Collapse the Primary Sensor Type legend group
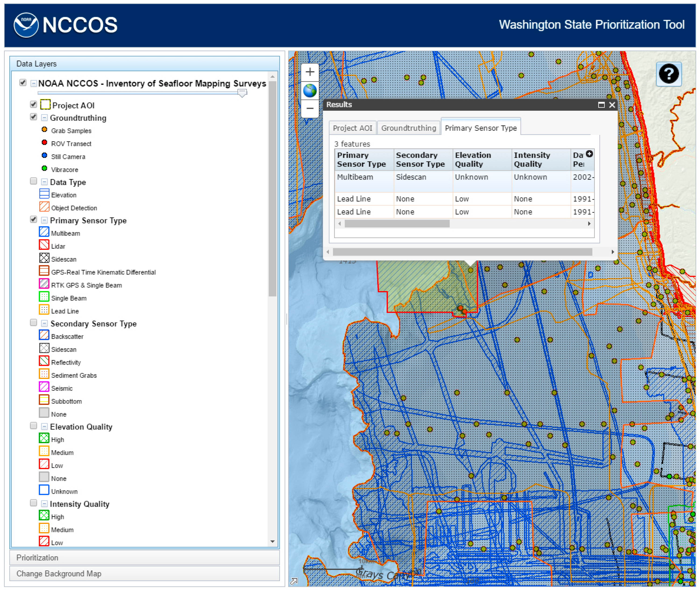Screen dimensions: 700x593 pos(44,220)
